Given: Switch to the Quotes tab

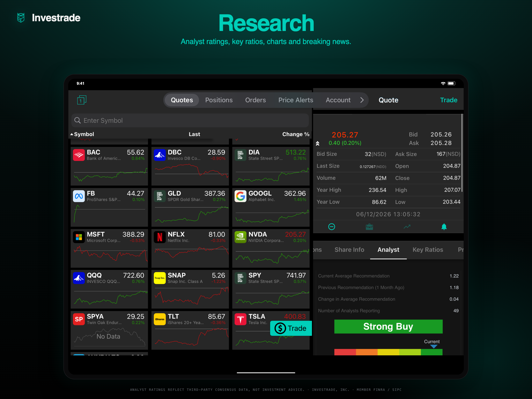Looking at the screenshot, I should [x=182, y=100].
